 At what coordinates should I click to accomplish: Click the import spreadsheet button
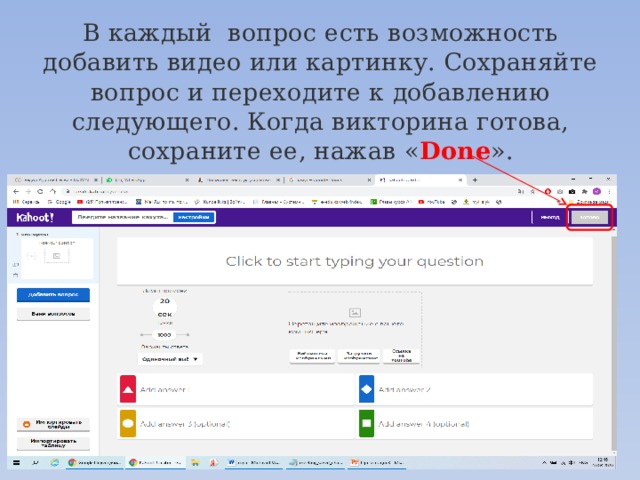[53, 443]
